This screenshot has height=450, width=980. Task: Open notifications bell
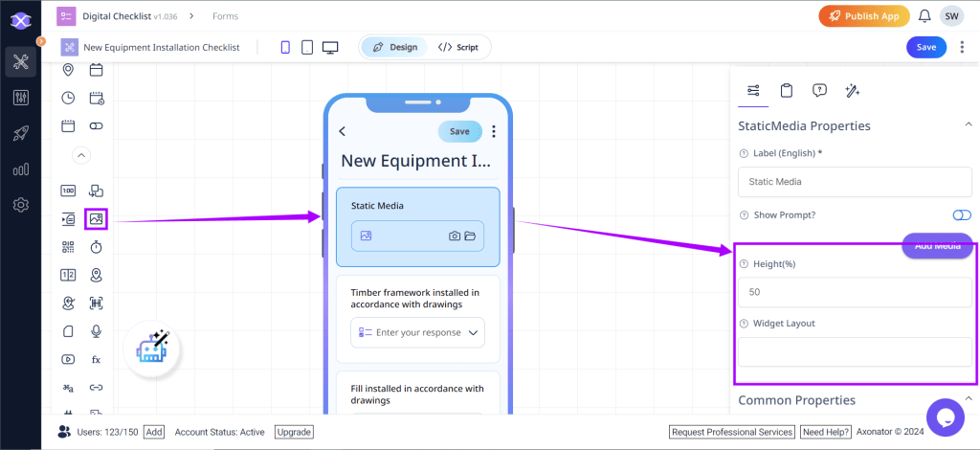924,16
